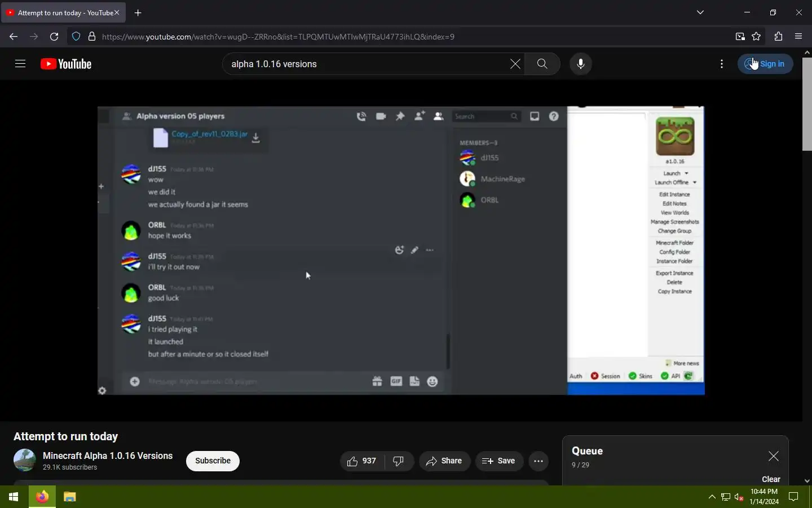Focus the browser address bar URL

[278, 37]
